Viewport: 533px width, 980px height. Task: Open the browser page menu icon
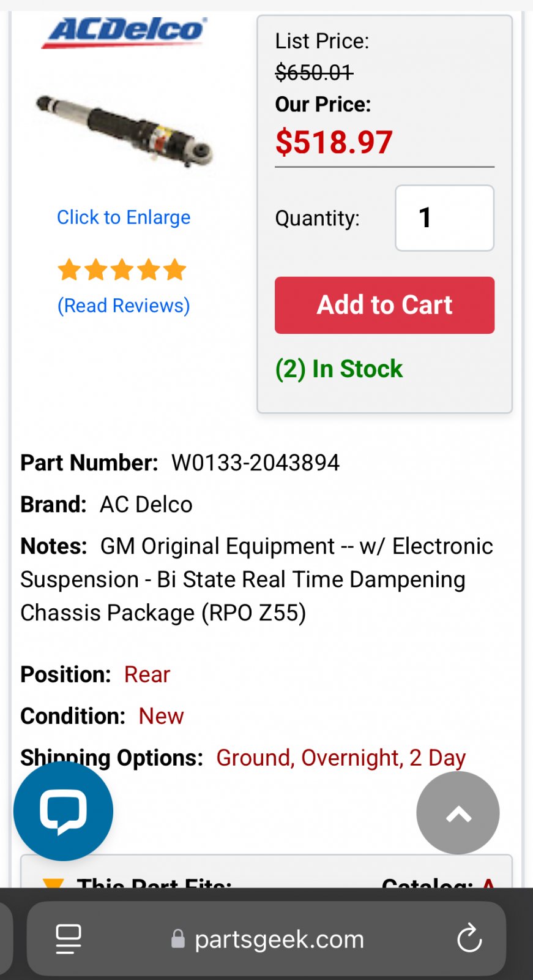69,938
